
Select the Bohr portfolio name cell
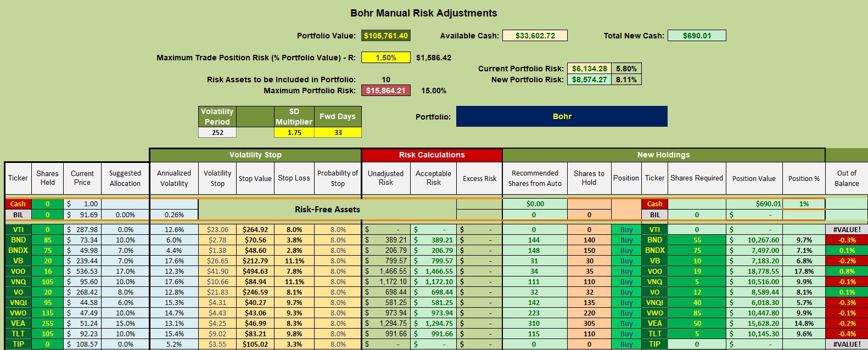pos(562,116)
